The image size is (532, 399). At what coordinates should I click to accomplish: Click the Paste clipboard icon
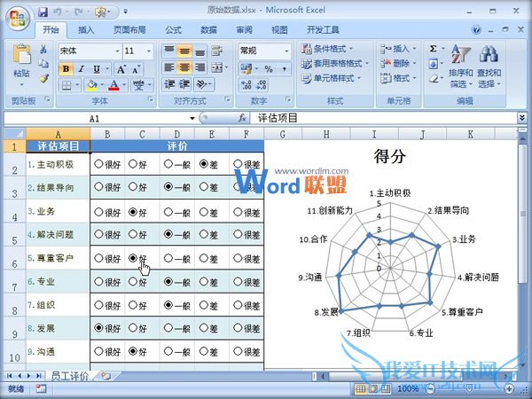point(21,54)
